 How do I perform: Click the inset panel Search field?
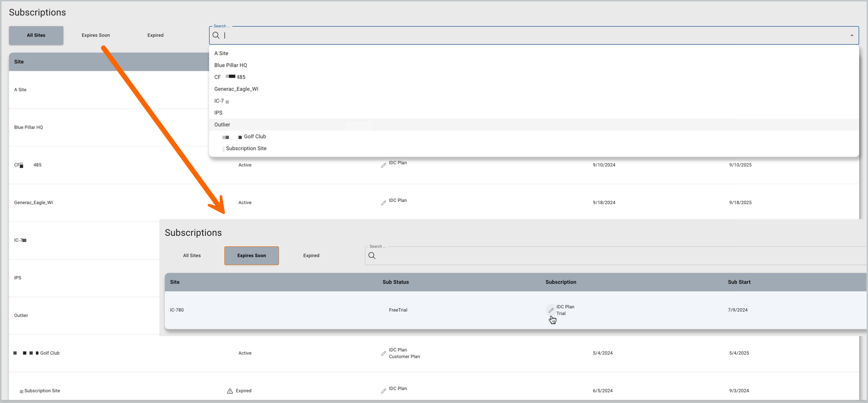coord(616,256)
